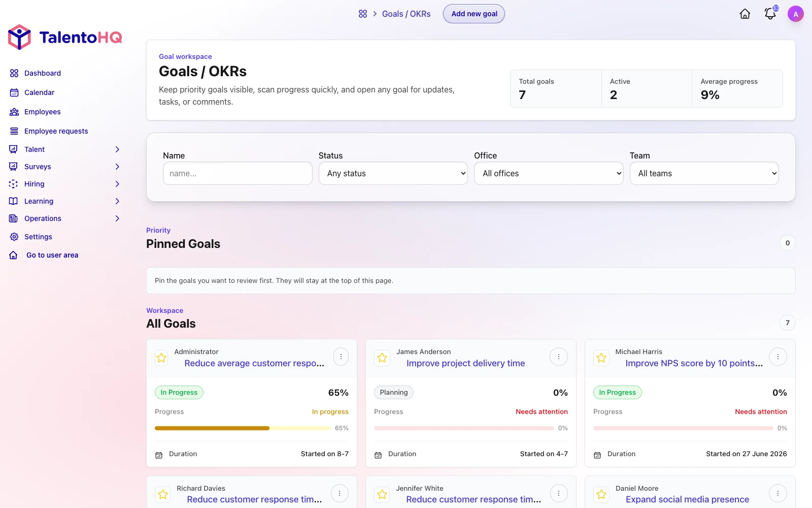Pin Richard Davies's goal with the star
812x508 pixels.
(163, 494)
